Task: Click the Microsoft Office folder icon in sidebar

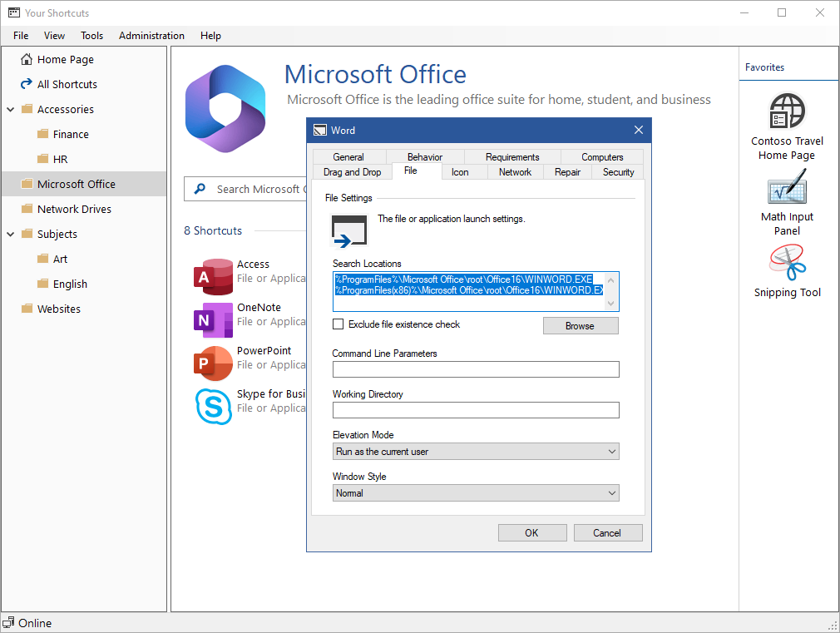Action: click(x=27, y=184)
